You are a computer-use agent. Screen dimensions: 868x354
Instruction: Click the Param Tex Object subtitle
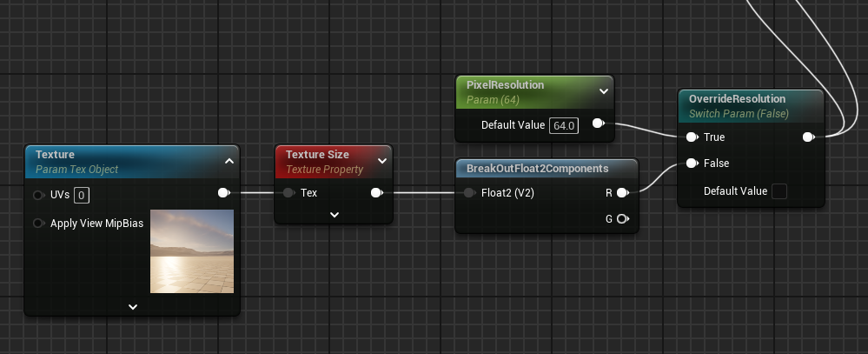(x=77, y=170)
